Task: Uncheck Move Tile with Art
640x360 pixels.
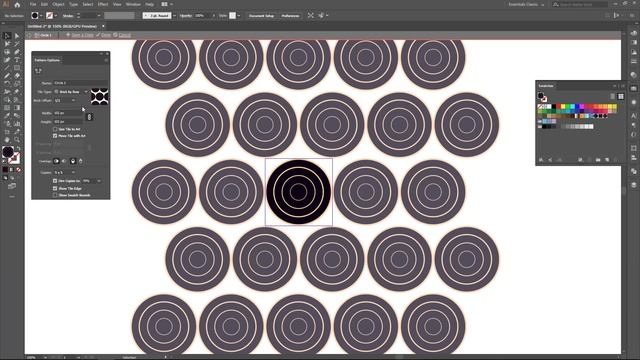Action: click(55, 136)
